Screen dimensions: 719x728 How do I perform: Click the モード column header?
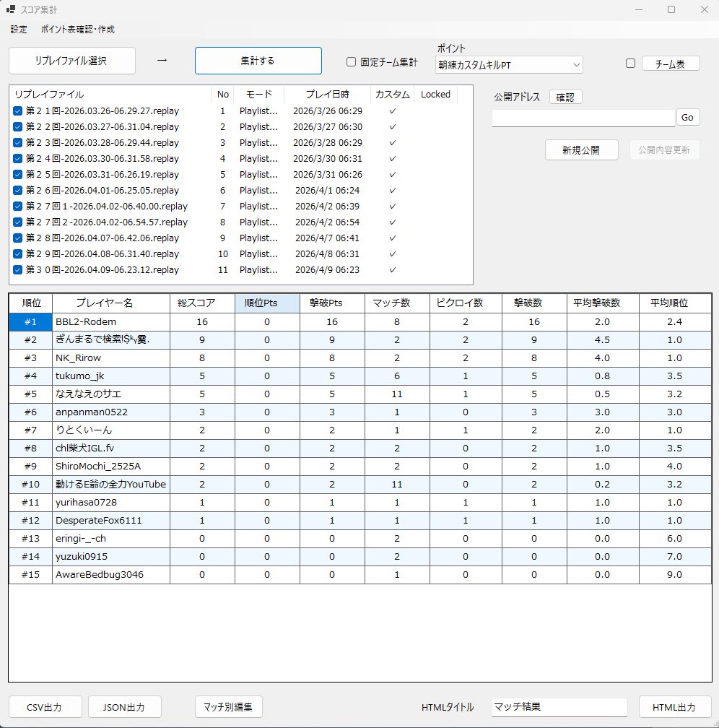[x=259, y=94]
